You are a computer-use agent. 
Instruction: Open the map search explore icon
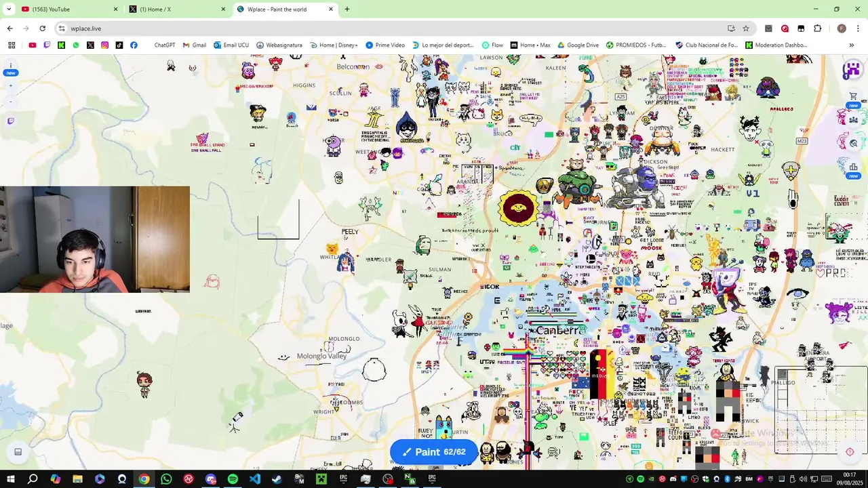tap(854, 143)
